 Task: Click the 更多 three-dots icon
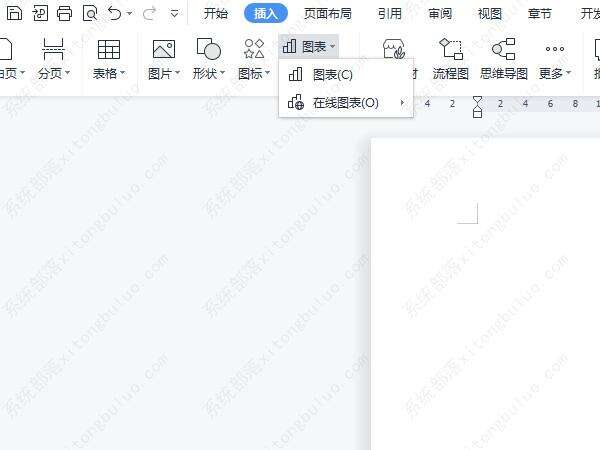point(555,49)
